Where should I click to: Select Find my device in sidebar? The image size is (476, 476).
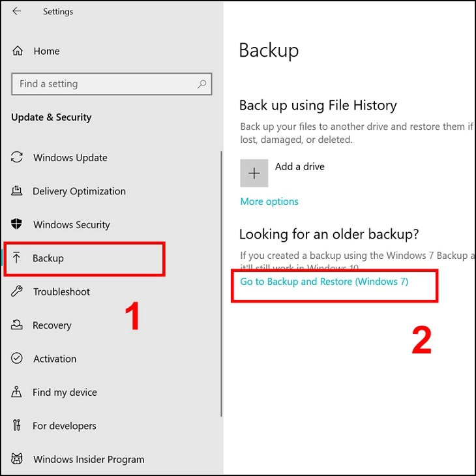tap(65, 393)
